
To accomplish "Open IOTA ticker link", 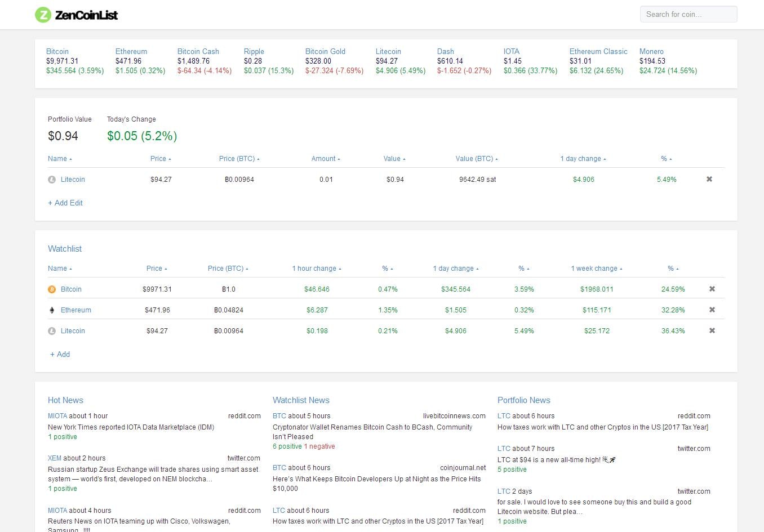I will pos(512,51).
